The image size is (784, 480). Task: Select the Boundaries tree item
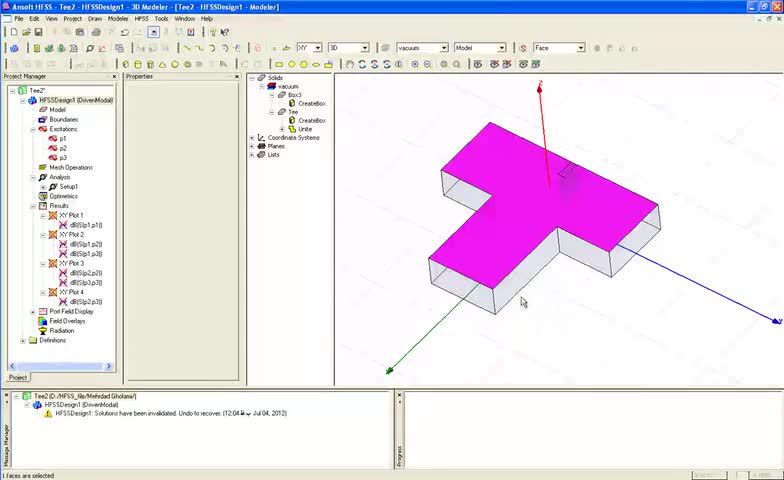tap(64, 120)
